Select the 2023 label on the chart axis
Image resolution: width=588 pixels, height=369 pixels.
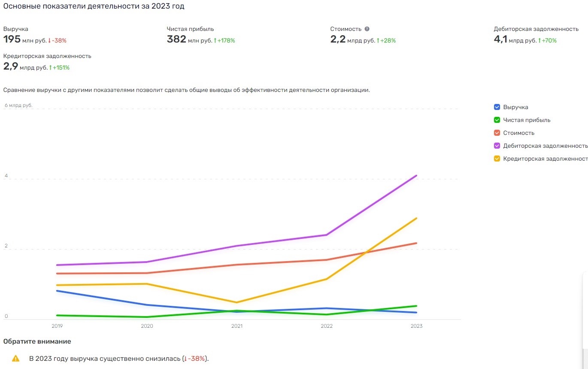[416, 326]
